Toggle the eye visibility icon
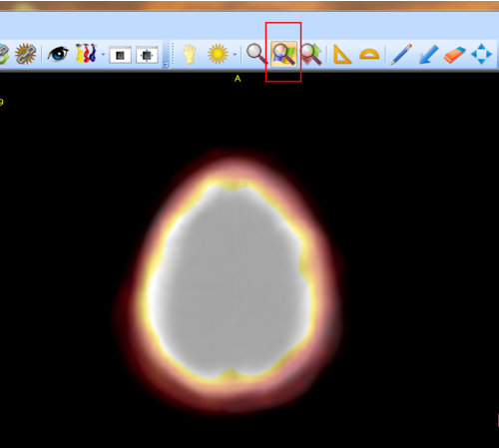The width and height of the screenshot is (499, 448). point(58,54)
